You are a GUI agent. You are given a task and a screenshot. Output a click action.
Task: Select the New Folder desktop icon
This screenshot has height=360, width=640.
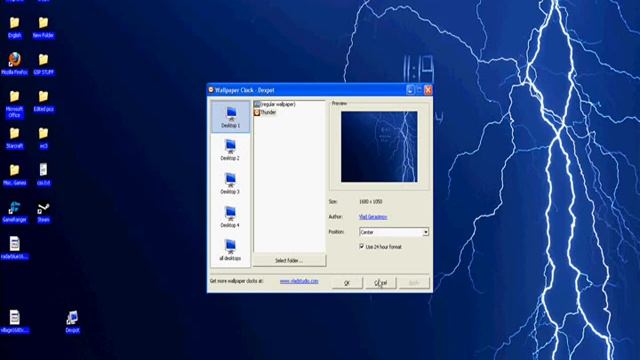[43, 28]
